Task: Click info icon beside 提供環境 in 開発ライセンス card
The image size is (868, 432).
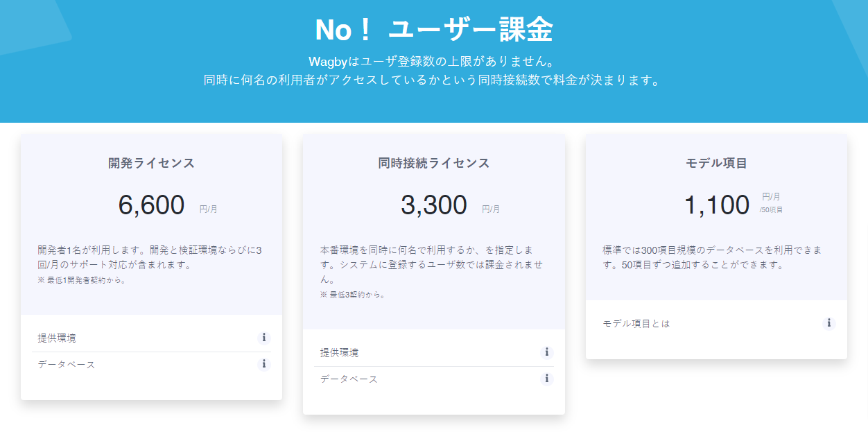Action: pyautogui.click(x=263, y=338)
